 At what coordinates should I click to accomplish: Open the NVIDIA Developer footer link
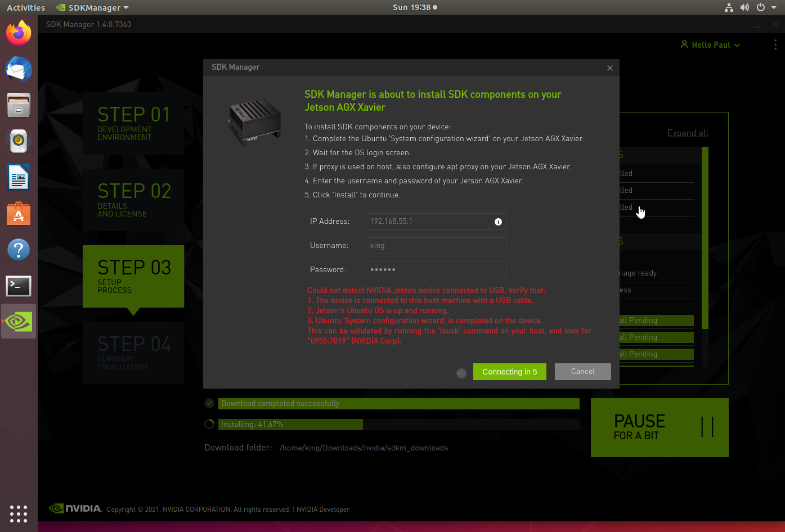pyautogui.click(x=323, y=510)
